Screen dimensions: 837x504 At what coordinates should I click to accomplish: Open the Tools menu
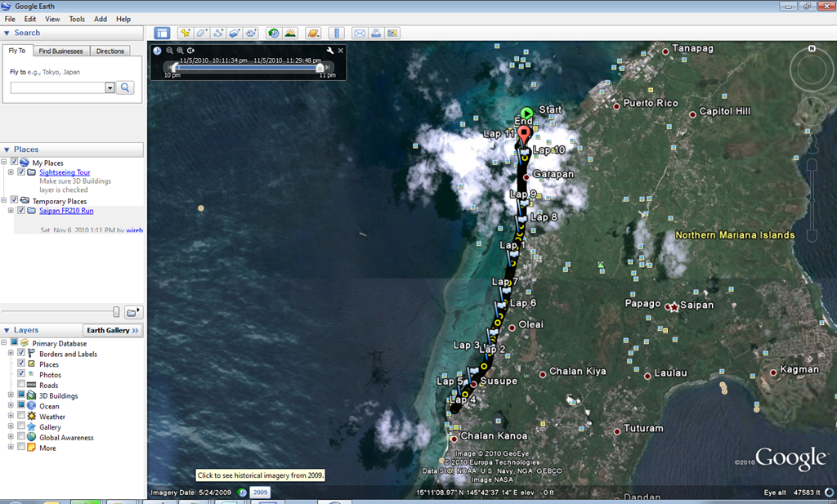tap(77, 19)
